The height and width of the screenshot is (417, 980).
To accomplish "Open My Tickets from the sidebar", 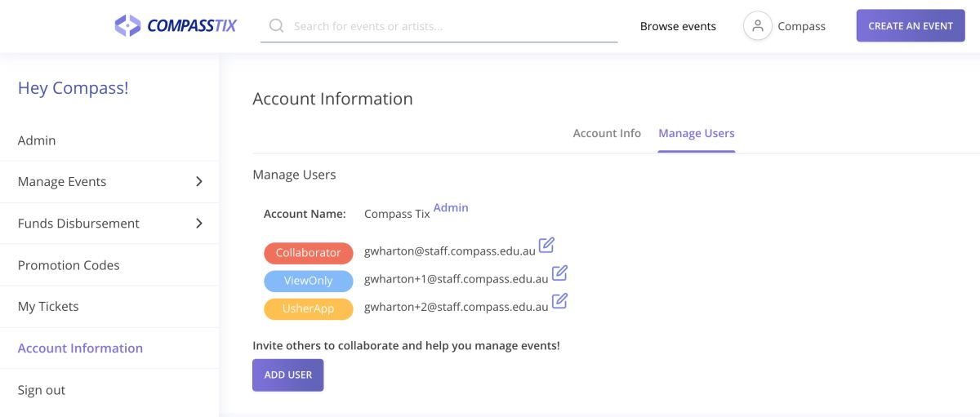I will click(48, 307).
